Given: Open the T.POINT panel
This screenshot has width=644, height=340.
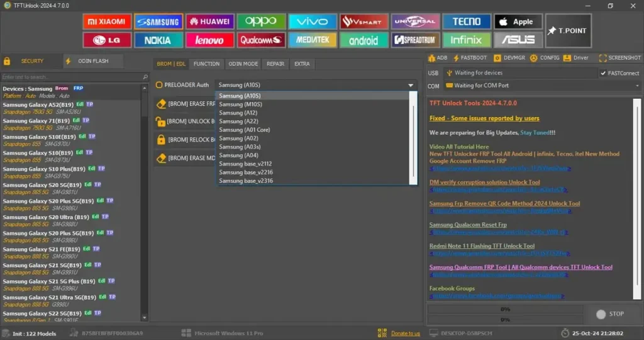Looking at the screenshot, I should tap(569, 31).
